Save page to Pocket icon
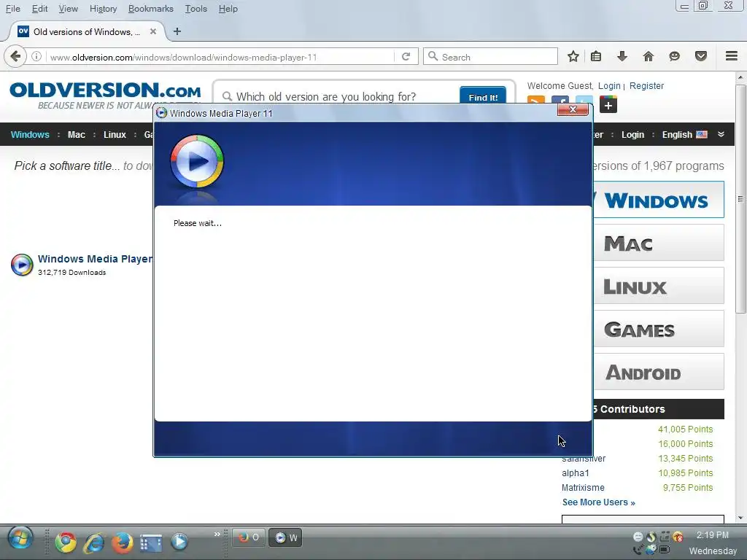 pyautogui.click(x=701, y=57)
